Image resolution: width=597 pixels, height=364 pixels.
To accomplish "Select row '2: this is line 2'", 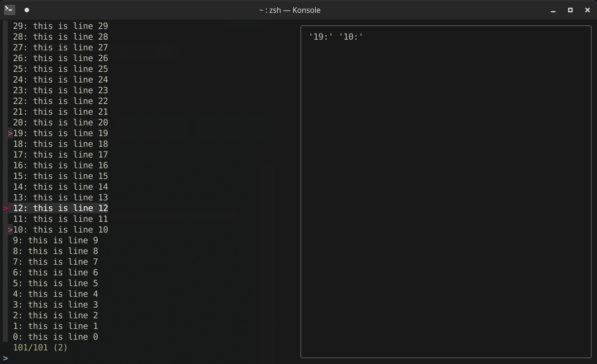I will point(55,315).
